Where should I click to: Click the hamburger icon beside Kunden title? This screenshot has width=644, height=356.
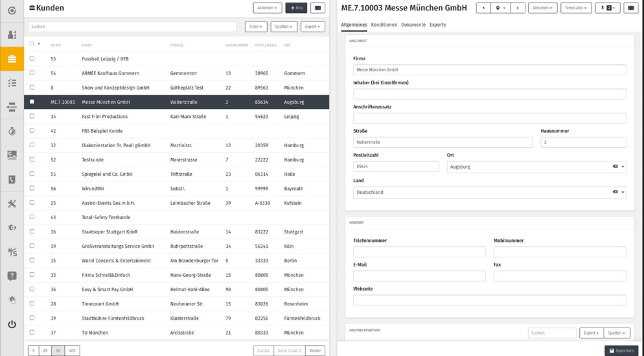point(32,8)
